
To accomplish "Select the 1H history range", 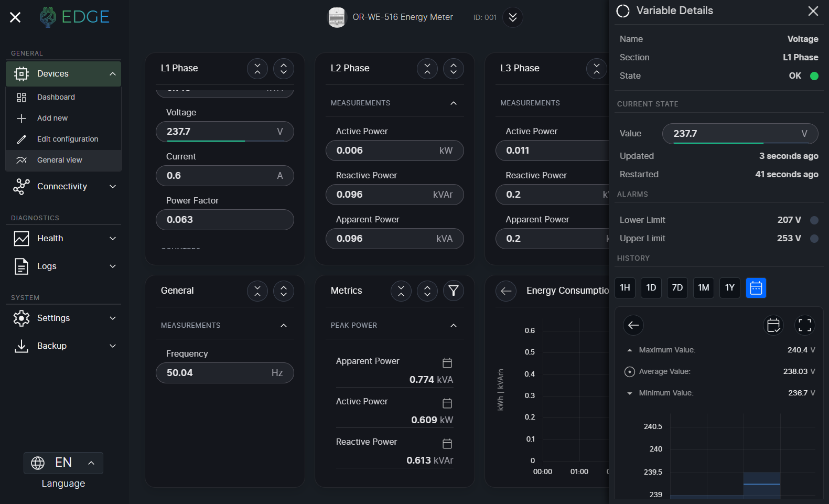I will click(x=625, y=288).
